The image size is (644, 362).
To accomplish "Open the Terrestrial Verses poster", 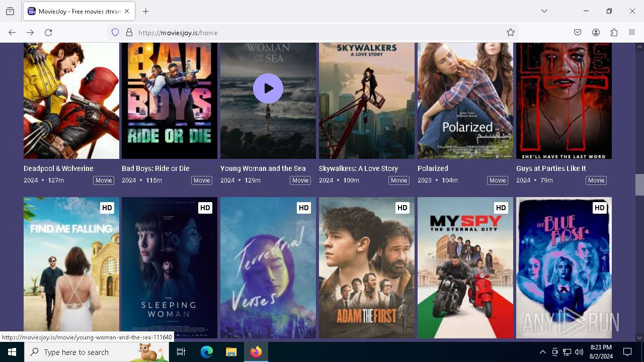I will [x=268, y=267].
